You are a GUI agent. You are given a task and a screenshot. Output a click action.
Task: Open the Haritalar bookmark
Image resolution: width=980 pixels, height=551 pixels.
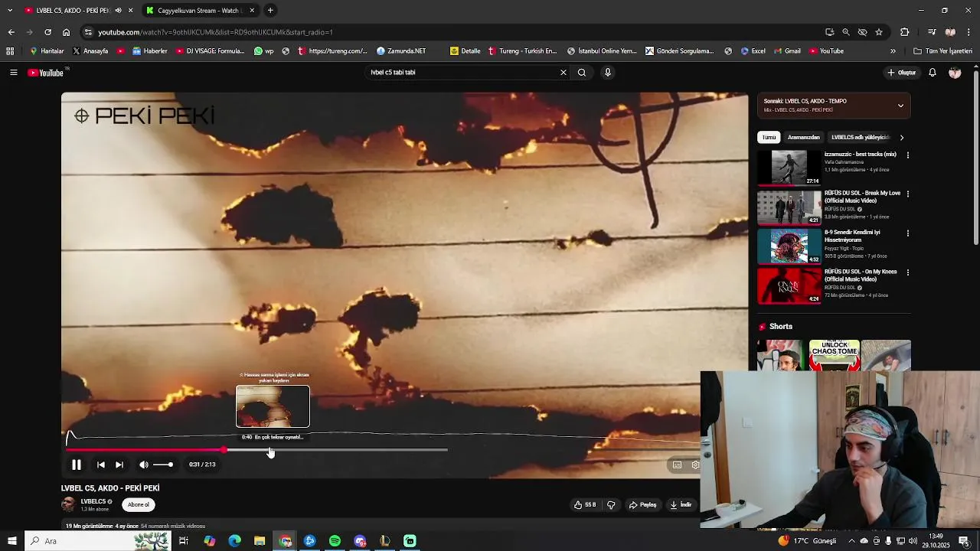(x=47, y=51)
